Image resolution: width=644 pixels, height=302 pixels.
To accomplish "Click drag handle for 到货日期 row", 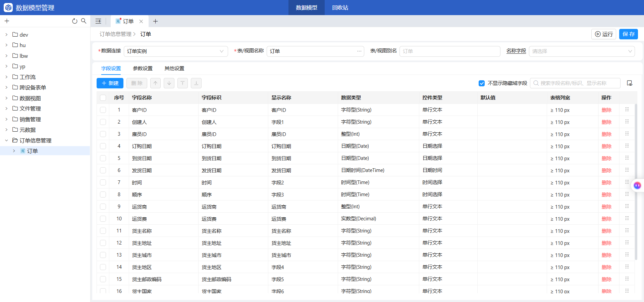I will point(627,158).
